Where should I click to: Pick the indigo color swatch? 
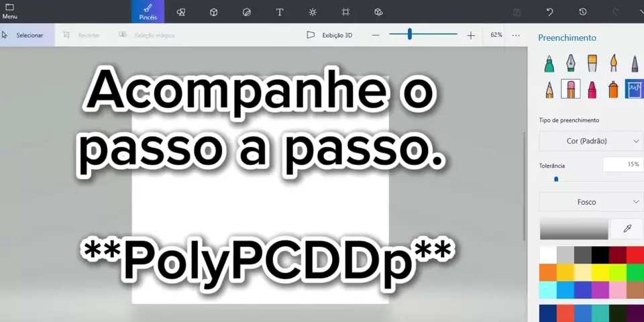[583, 290]
